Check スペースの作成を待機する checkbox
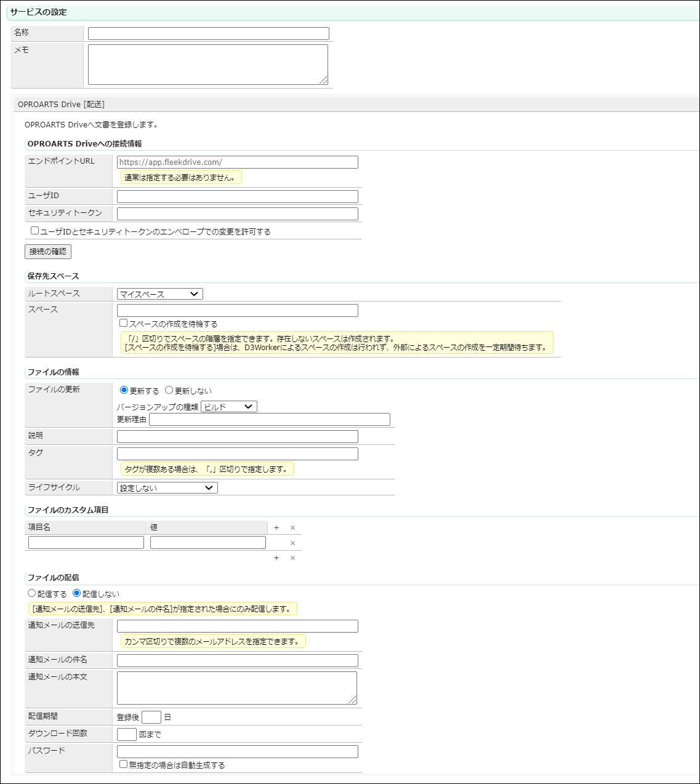Image resolution: width=700 pixels, height=784 pixels. point(124,323)
